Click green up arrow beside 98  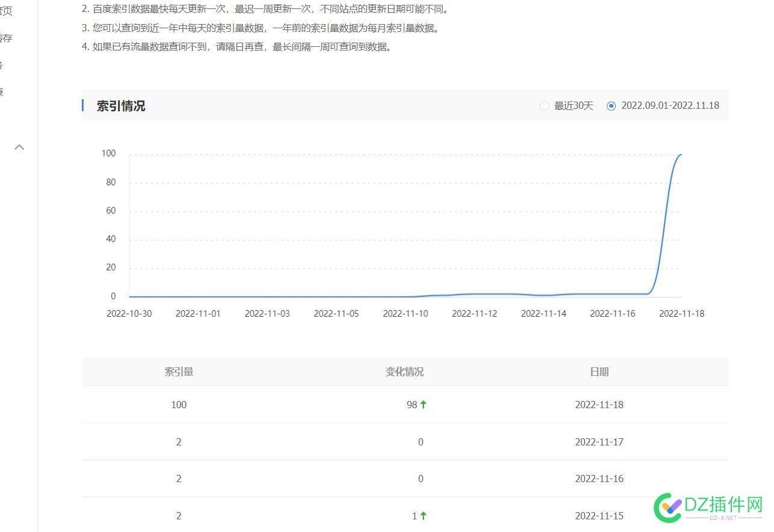(423, 405)
